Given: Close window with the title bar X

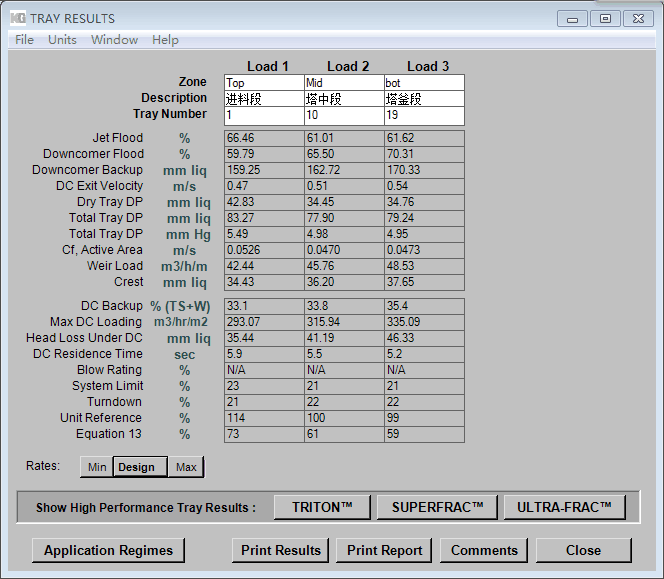Looking at the screenshot, I should [x=638, y=19].
